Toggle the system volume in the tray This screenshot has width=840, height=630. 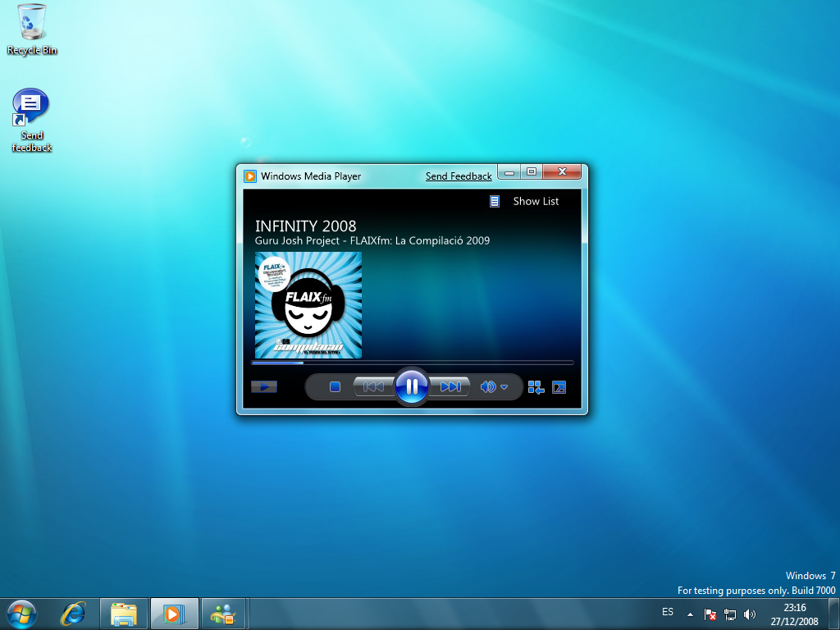click(750, 613)
